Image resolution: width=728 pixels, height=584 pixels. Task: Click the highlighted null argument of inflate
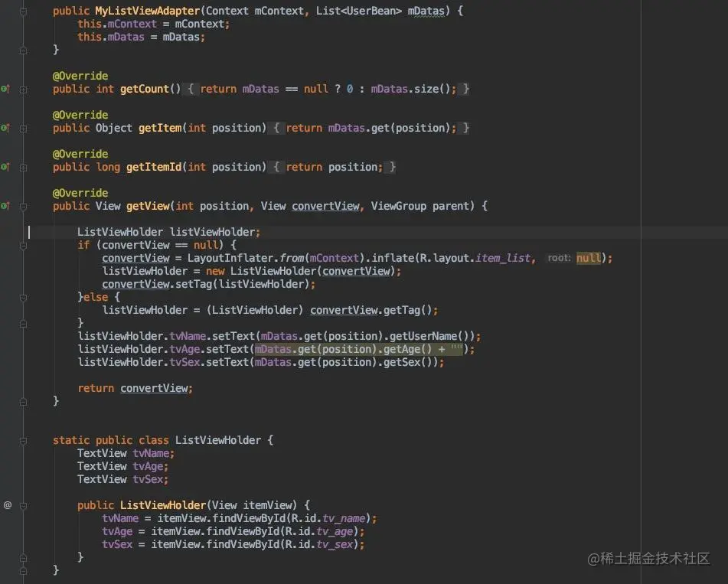click(589, 258)
